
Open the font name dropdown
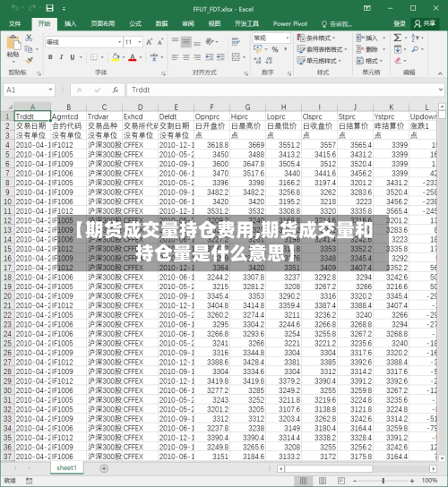pyautogui.click(x=119, y=42)
